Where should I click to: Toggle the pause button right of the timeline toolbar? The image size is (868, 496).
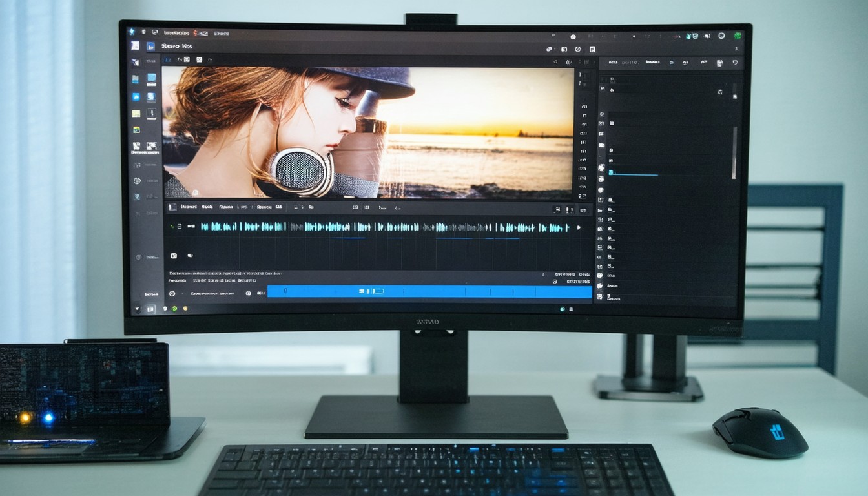click(570, 210)
